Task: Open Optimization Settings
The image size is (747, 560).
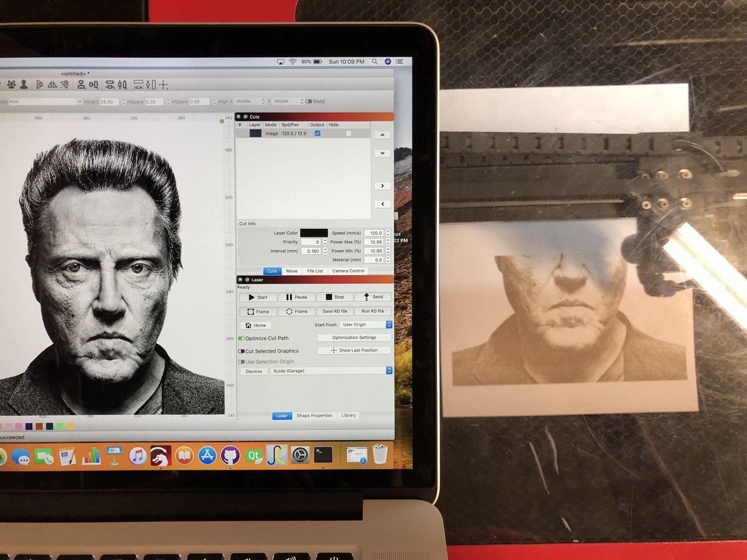Action: pyautogui.click(x=354, y=337)
